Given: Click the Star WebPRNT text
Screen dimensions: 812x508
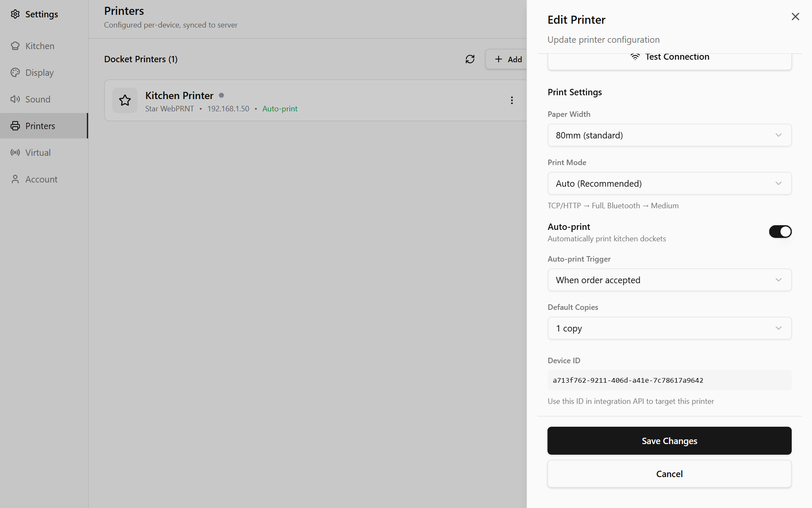Looking at the screenshot, I should [x=170, y=109].
